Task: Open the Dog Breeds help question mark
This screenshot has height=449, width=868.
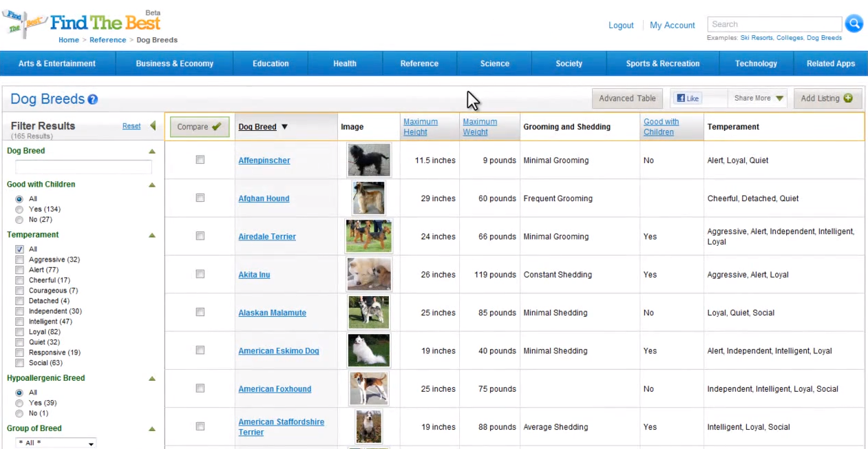Action: pos(92,99)
